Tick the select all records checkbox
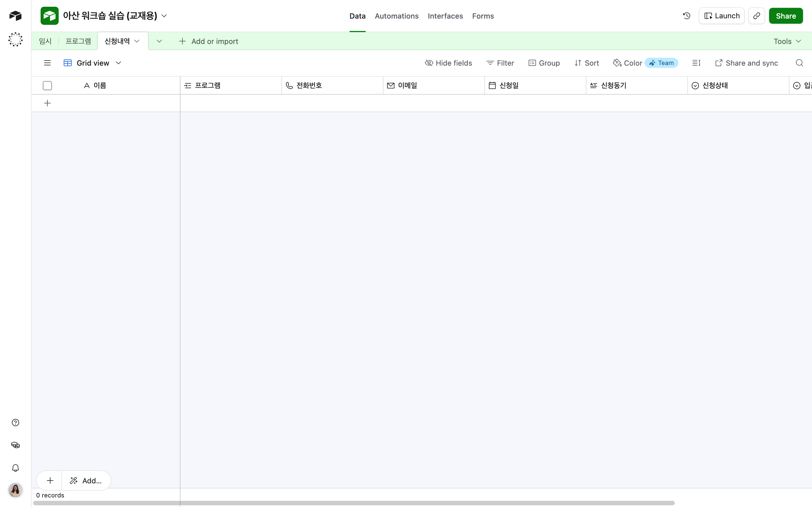Viewport: 812px width, 507px height. point(47,86)
